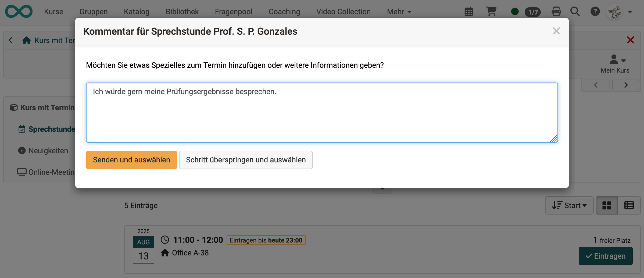Click the green status indicator dot
This screenshot has height=278, width=644.
(515, 11)
